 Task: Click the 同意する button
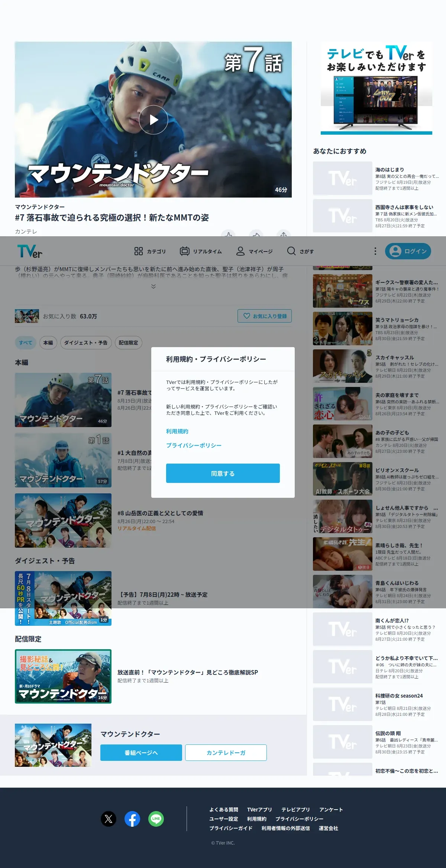click(223, 473)
